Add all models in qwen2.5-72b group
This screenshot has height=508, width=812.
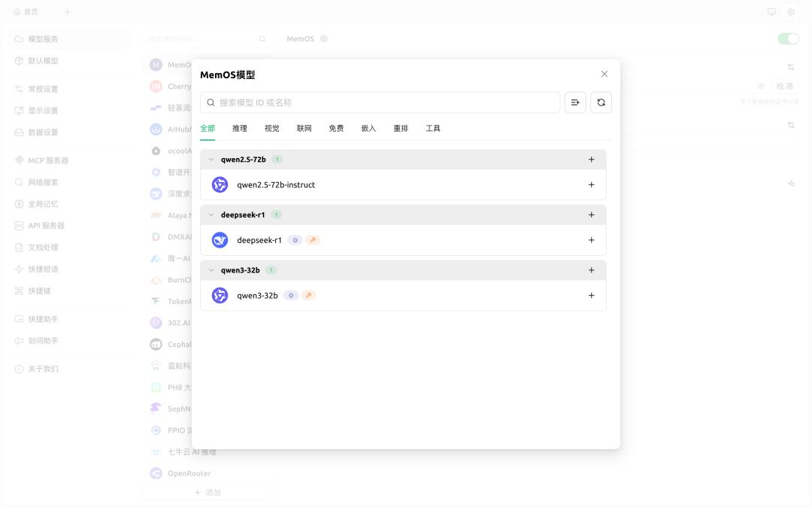592,160
